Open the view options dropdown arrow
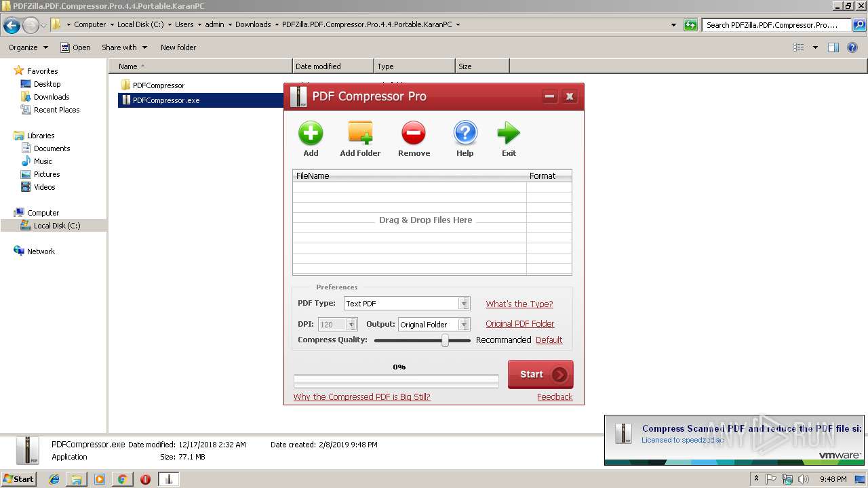This screenshot has height=488, width=868. 815,47
